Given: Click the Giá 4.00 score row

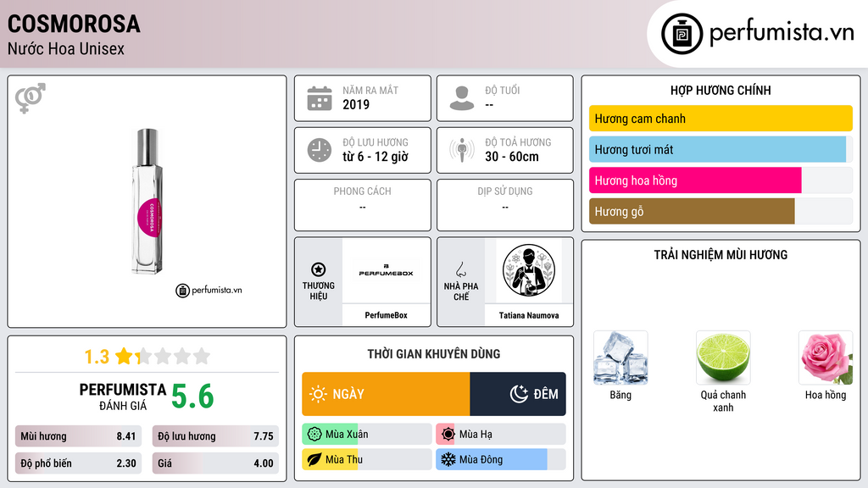Looking at the screenshot, I should (215, 463).
